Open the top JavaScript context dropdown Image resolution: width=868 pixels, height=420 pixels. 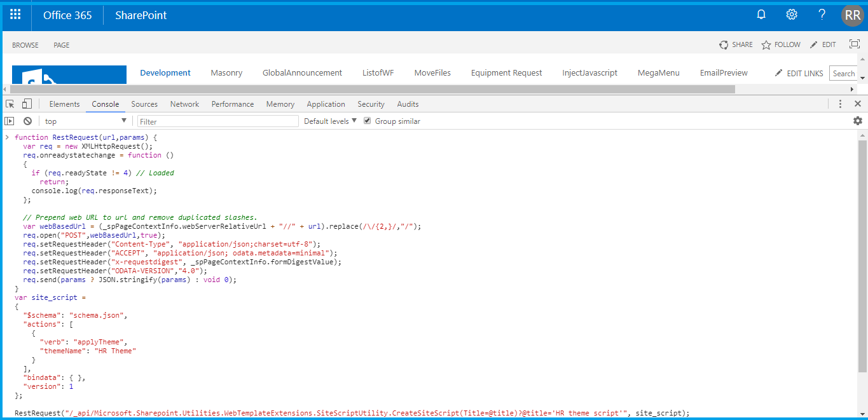86,121
